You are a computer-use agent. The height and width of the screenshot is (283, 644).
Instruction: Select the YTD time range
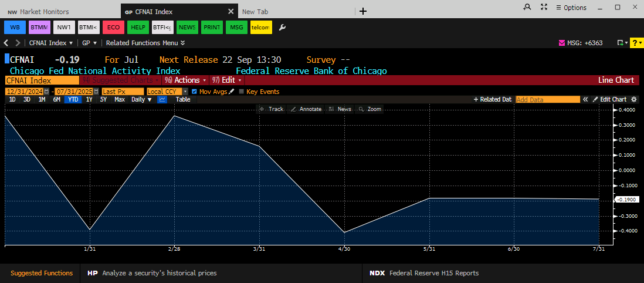(x=73, y=99)
